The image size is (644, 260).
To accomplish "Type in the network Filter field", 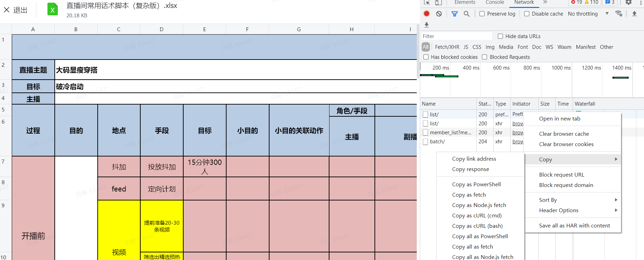I will point(456,36).
